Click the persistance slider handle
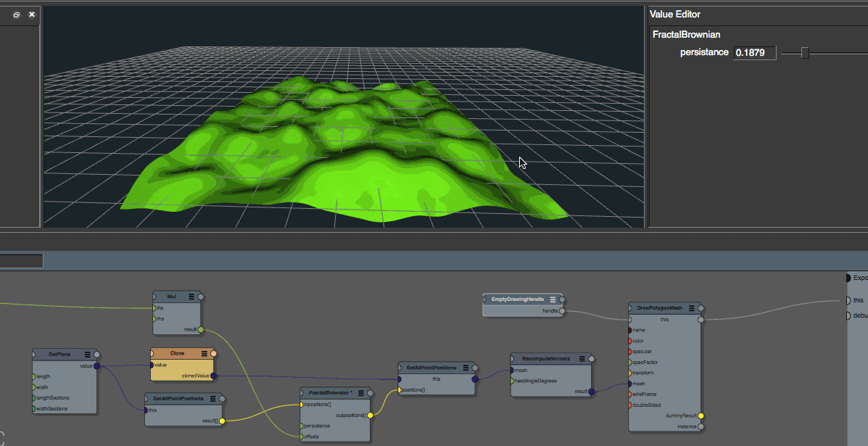Viewport: 868px width, 446px height. 805,52
